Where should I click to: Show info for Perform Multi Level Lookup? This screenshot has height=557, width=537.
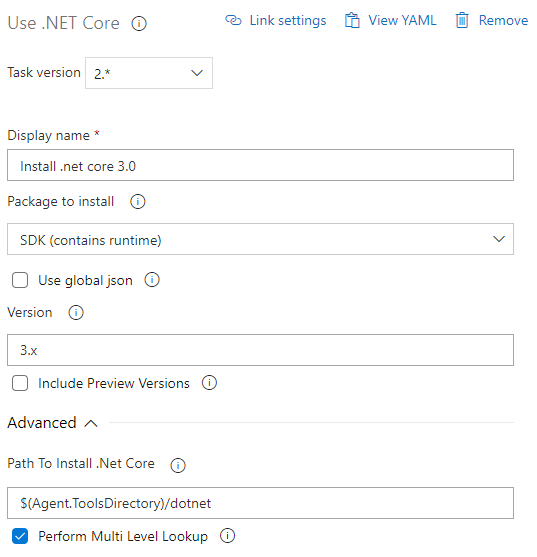(227, 535)
